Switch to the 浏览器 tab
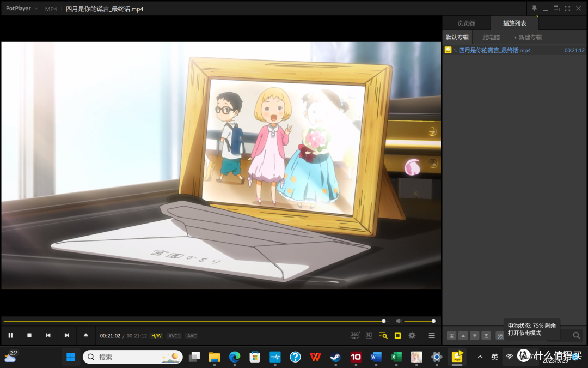The image size is (588, 368). 466,23
